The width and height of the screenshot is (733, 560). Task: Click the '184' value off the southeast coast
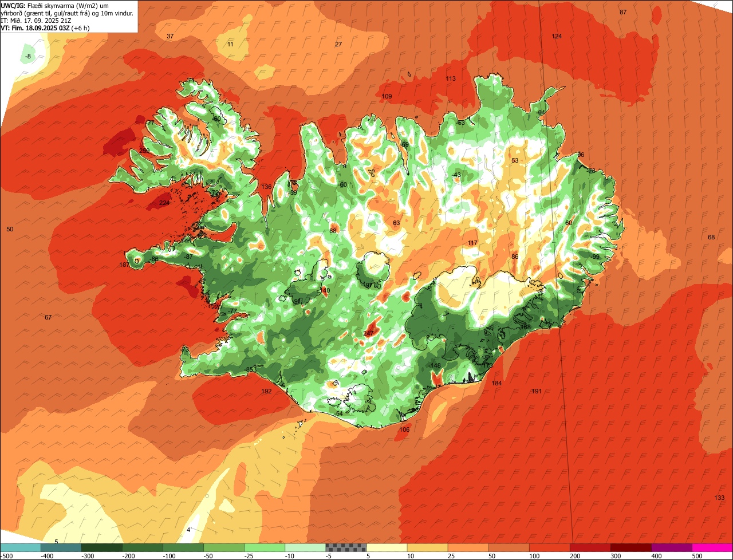496,383
